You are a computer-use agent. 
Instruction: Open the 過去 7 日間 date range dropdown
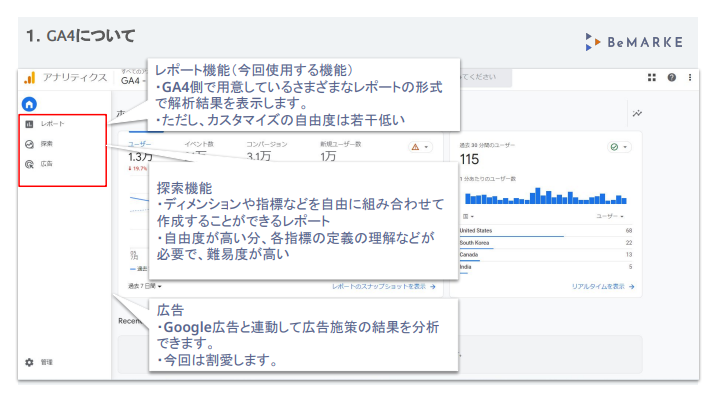pyautogui.click(x=144, y=286)
